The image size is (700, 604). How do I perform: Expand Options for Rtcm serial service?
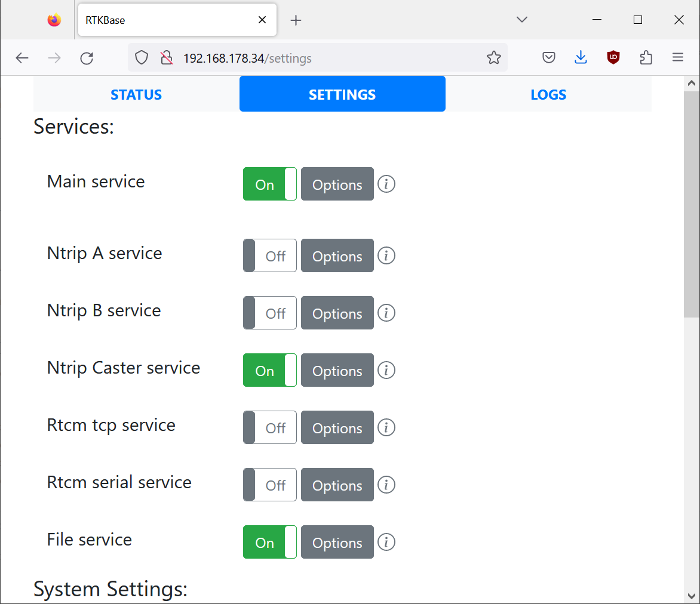click(337, 485)
